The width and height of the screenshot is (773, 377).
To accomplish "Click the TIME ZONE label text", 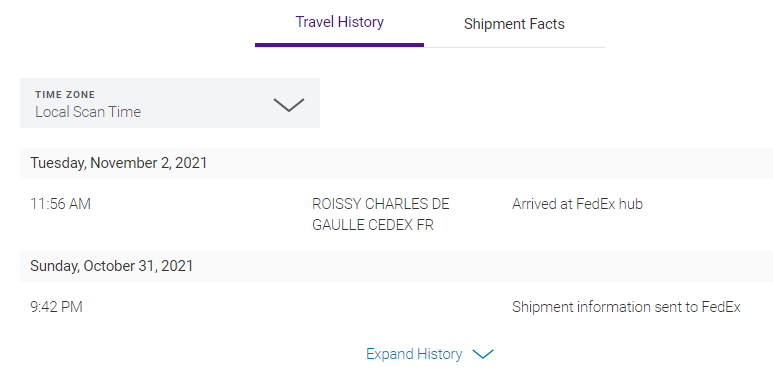I will (x=65, y=95).
